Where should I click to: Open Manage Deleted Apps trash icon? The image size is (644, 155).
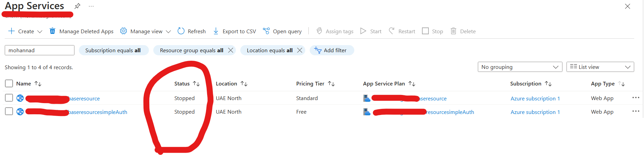point(52,31)
